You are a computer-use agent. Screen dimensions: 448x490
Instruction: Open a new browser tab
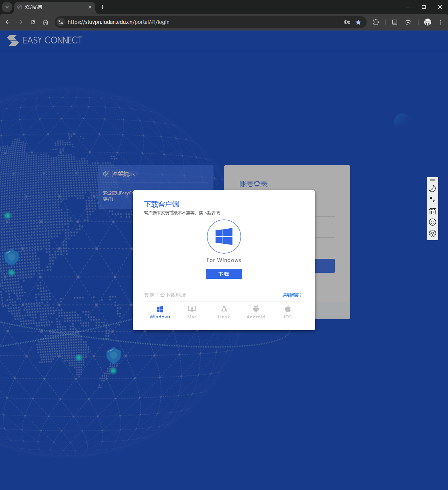coord(102,7)
